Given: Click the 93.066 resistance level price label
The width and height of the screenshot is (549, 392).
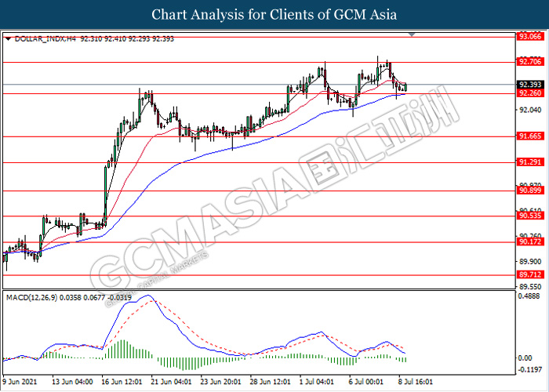Looking at the screenshot, I should coord(529,36).
